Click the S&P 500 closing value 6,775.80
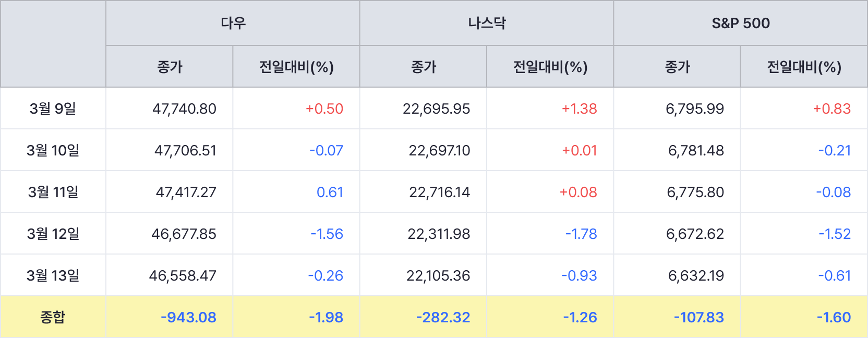 click(x=695, y=192)
